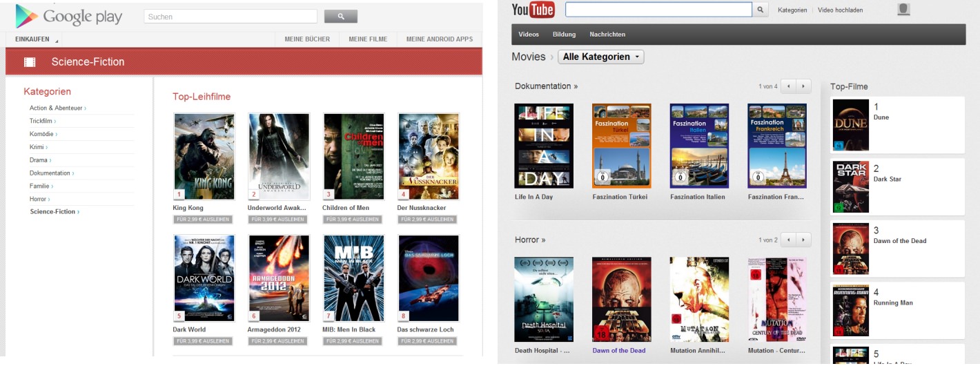Rent Der Nussknacker for 2,99 €
The height and width of the screenshot is (366, 980).
point(427,220)
